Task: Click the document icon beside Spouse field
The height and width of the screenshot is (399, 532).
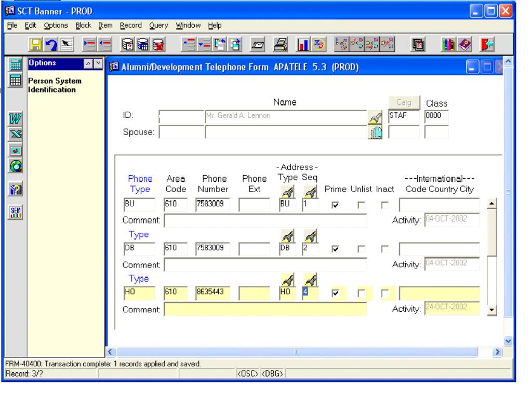Action: (375, 132)
